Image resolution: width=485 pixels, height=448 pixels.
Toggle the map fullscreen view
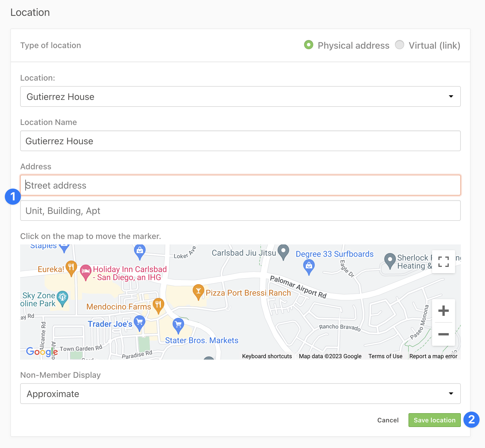pos(444,262)
